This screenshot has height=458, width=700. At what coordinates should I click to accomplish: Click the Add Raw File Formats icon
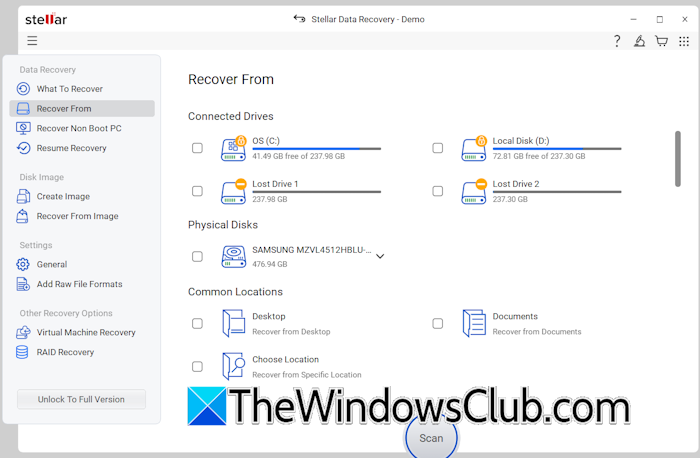23,284
